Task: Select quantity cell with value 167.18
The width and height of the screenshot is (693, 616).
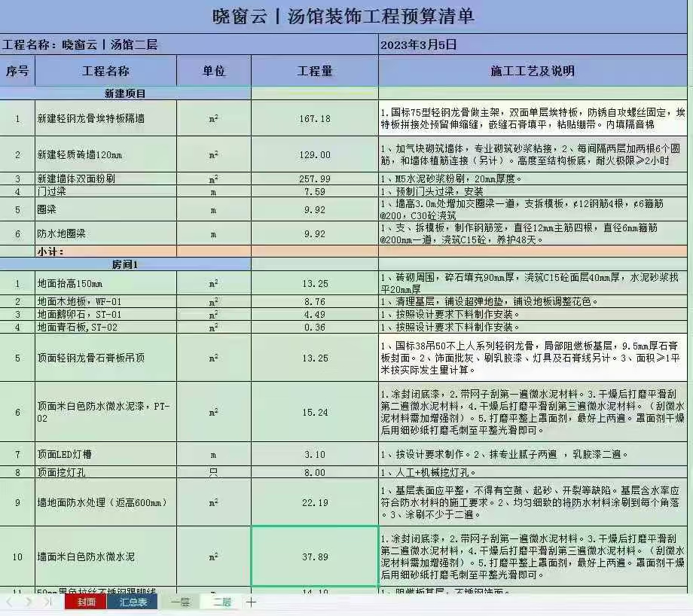Action: [x=314, y=119]
